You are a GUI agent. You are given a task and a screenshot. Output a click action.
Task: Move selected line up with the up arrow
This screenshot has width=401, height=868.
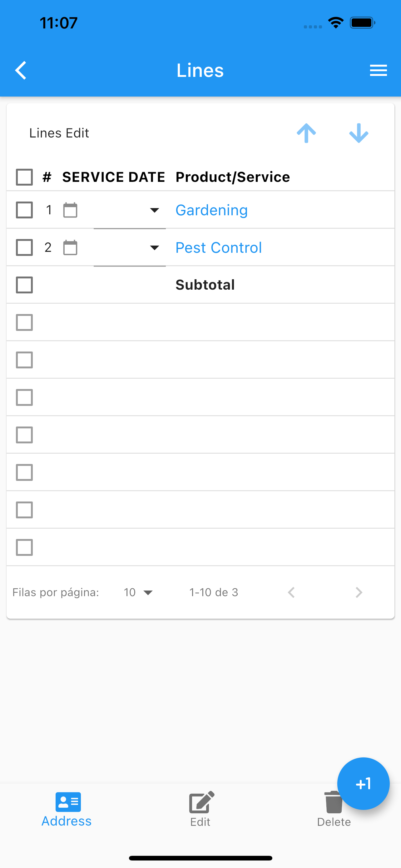coord(306,133)
